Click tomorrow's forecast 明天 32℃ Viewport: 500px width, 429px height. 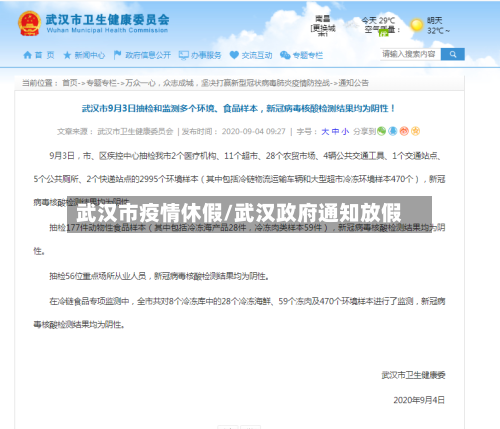click(x=438, y=26)
